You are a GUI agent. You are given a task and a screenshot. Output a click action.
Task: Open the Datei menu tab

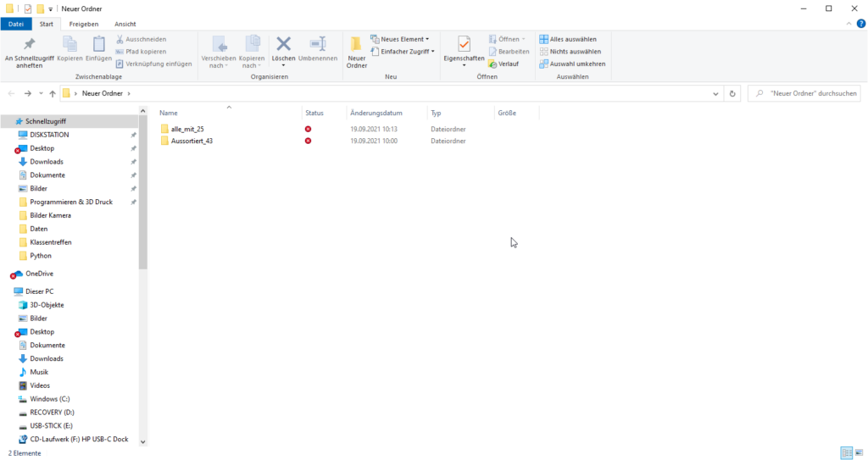pyautogui.click(x=16, y=24)
